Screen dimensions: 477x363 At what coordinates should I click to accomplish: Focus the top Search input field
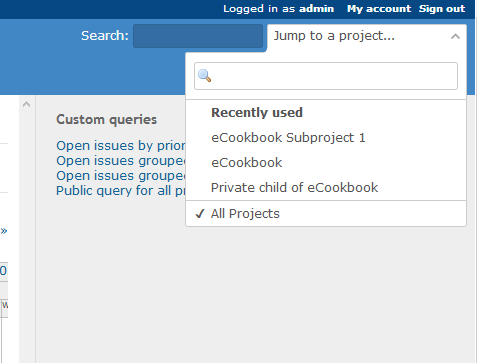coord(198,36)
